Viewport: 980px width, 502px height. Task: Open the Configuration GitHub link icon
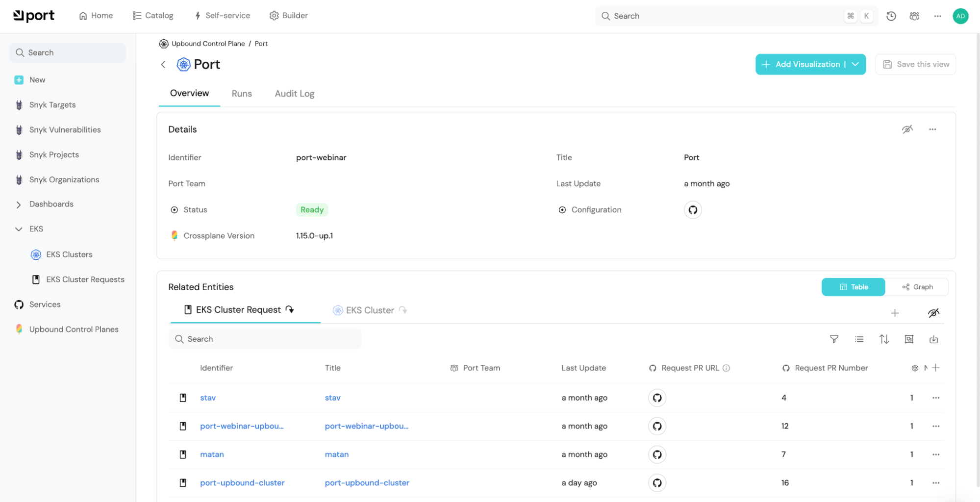[693, 210]
